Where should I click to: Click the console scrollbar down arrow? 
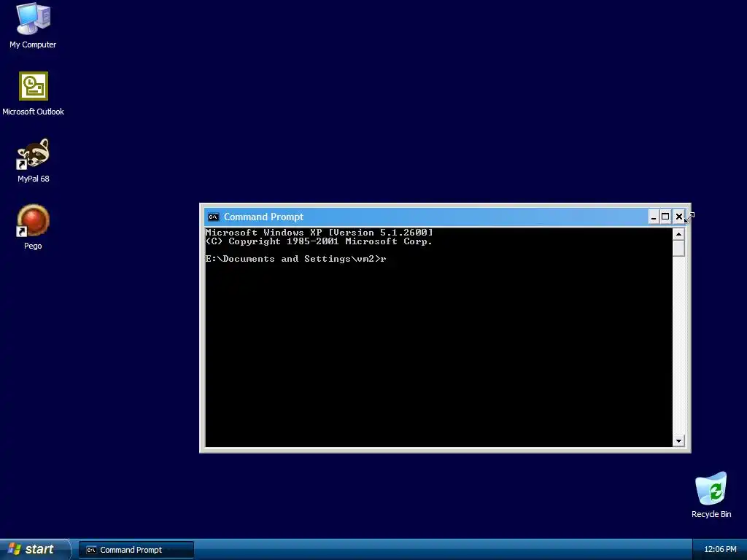pos(679,441)
